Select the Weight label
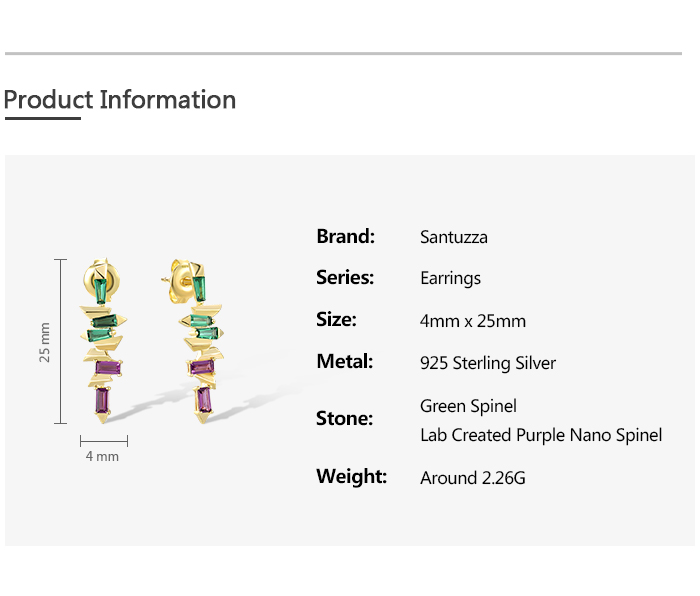The width and height of the screenshot is (700, 596). (x=351, y=476)
